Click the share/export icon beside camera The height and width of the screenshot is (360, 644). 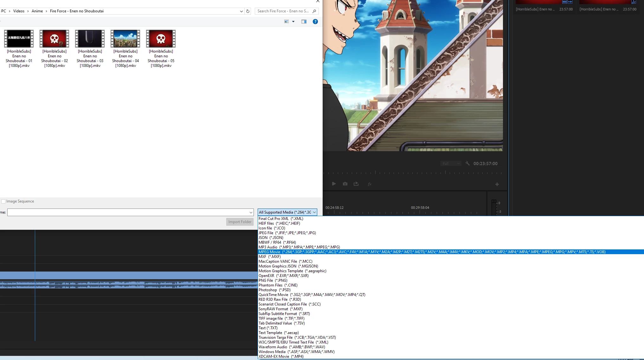[x=356, y=184]
